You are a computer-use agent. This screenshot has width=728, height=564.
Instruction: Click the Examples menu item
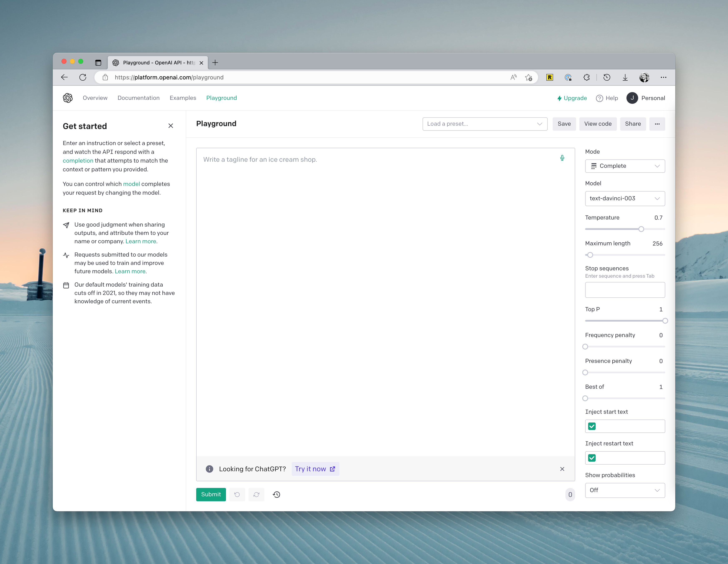[183, 98]
